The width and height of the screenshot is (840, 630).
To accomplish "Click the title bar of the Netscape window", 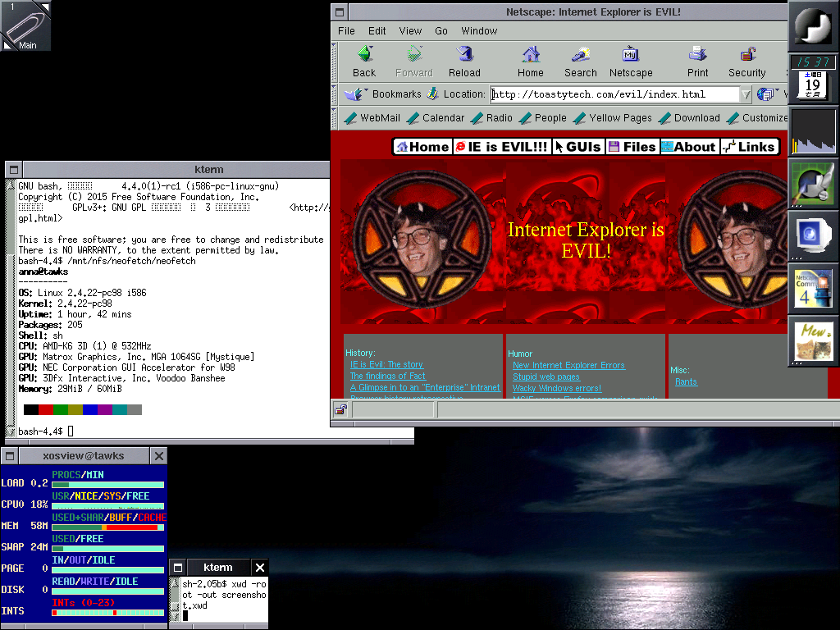I will [593, 11].
